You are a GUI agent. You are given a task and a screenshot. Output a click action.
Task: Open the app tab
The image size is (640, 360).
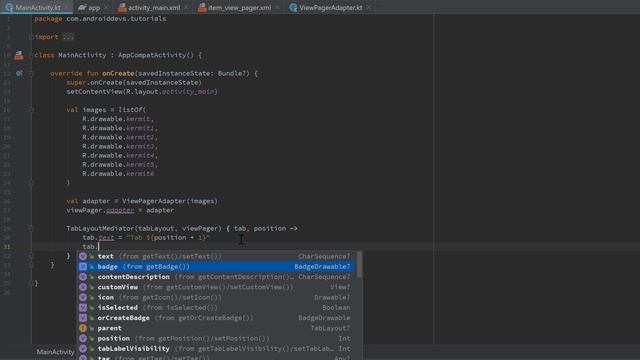coord(94,7)
